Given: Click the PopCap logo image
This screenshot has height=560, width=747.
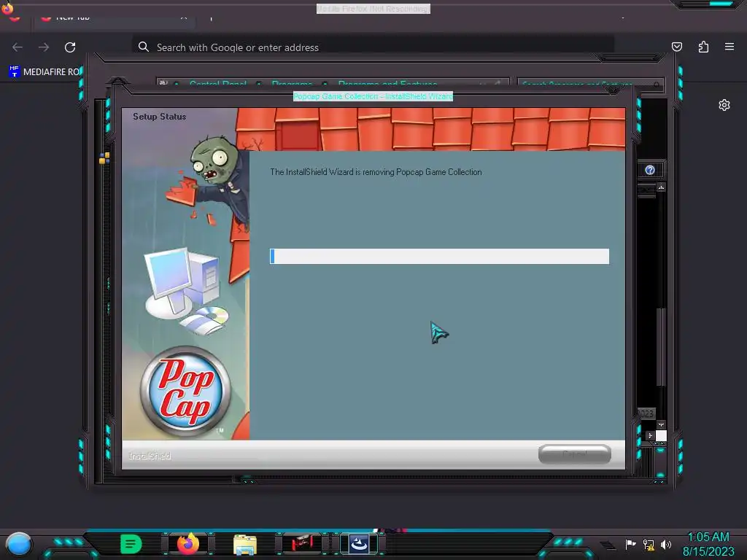Looking at the screenshot, I should click(x=185, y=392).
